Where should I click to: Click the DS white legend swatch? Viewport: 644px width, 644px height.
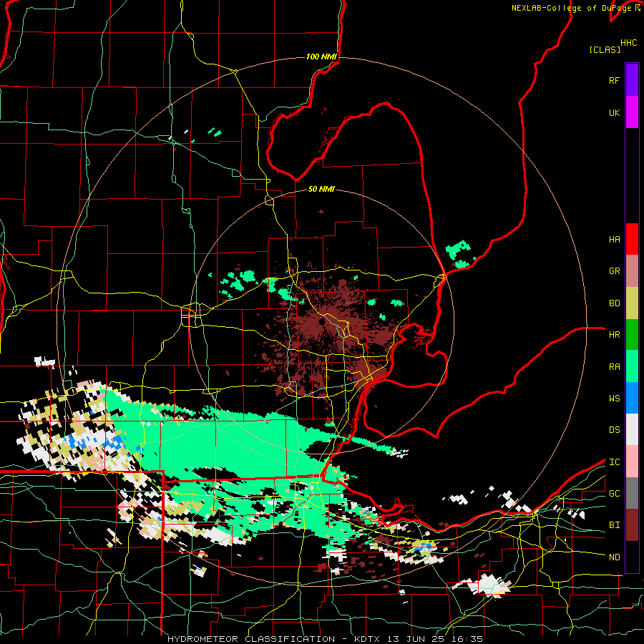(x=632, y=429)
